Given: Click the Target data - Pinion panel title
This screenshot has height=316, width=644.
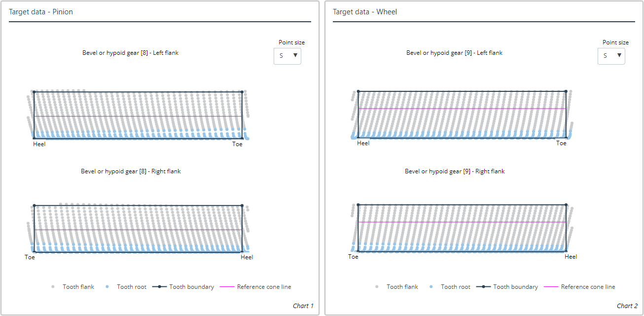Looking at the screenshot, I should (41, 12).
